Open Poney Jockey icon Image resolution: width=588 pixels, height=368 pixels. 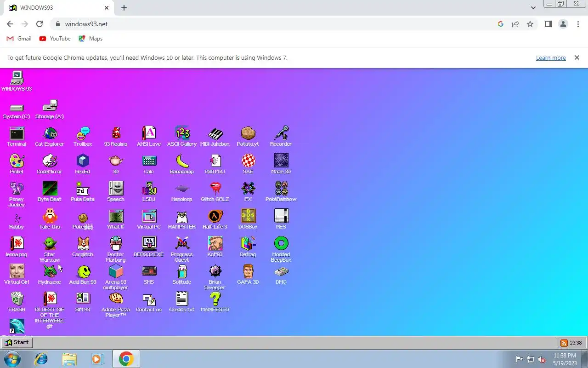pyautogui.click(x=17, y=194)
